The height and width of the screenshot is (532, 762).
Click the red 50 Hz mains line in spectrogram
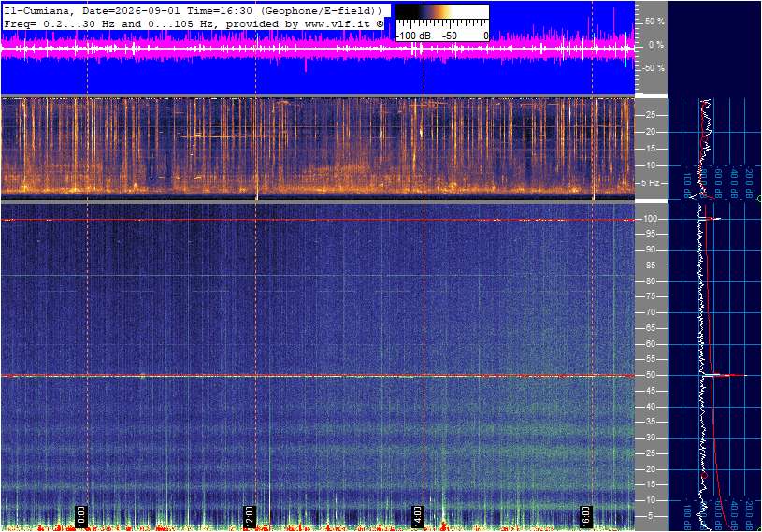(318, 376)
